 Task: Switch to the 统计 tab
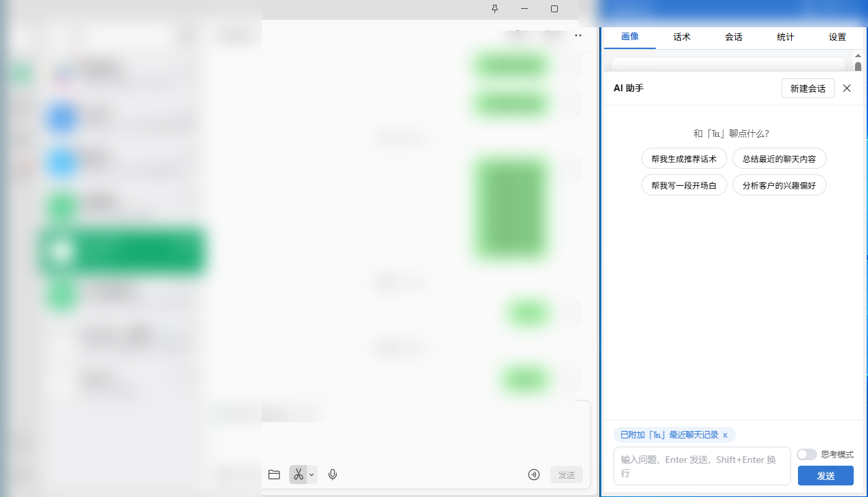pos(785,37)
